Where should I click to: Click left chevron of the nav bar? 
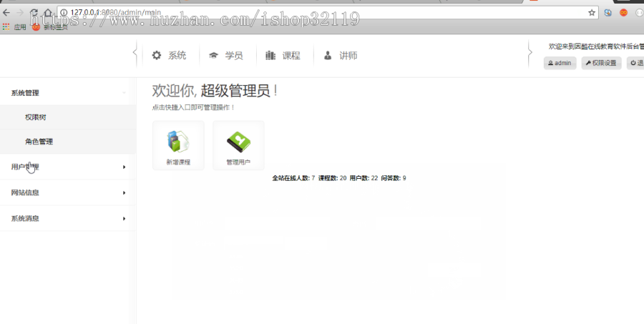[135, 52]
